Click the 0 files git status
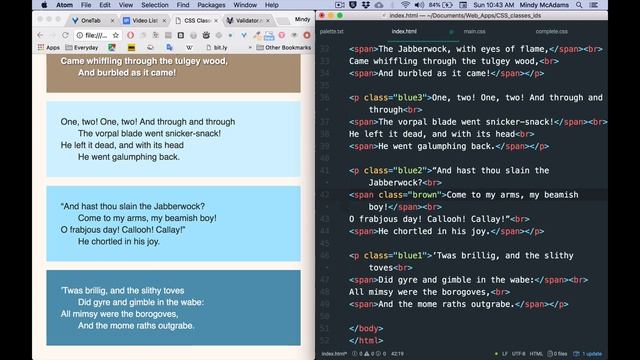 click(558, 354)
